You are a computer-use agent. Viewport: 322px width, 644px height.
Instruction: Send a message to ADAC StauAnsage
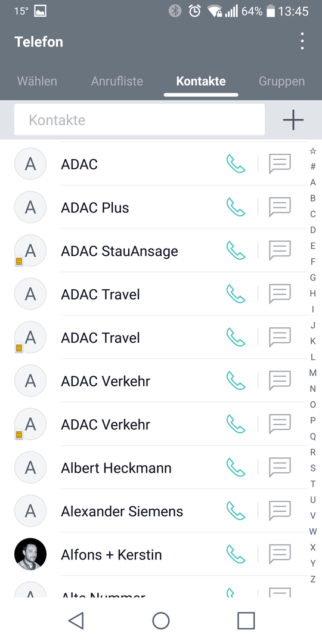(x=280, y=250)
